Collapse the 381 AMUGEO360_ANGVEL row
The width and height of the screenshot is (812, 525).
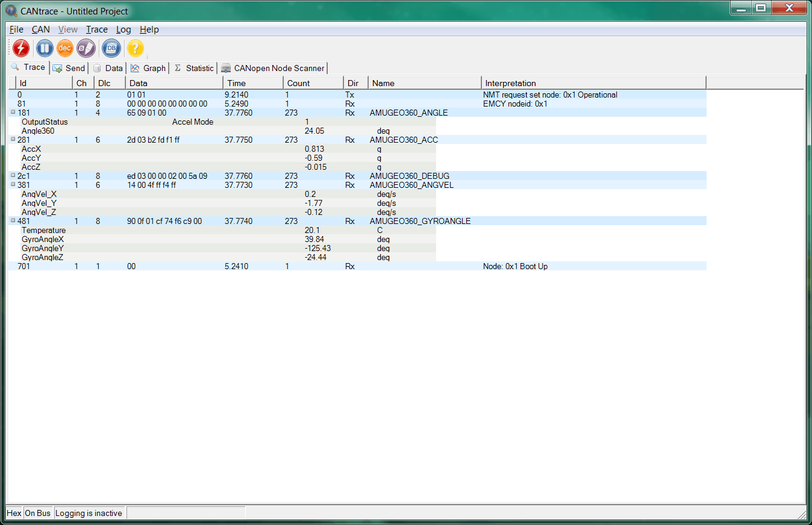13,184
